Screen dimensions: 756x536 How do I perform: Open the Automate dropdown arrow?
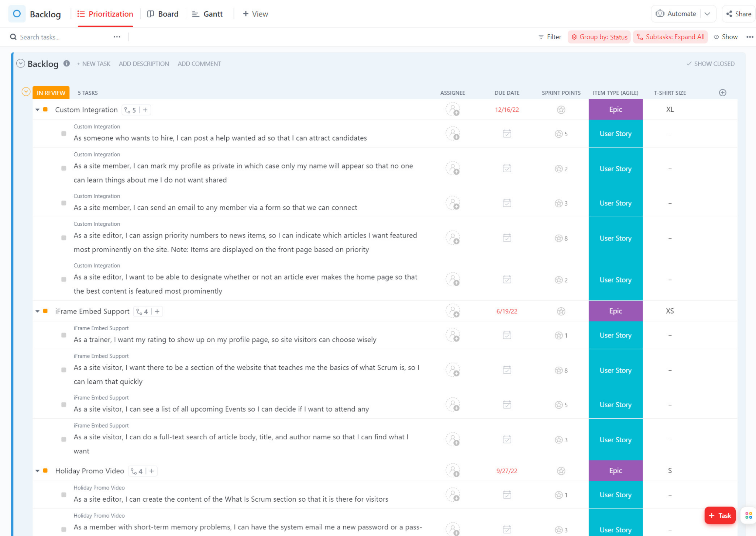coord(707,13)
